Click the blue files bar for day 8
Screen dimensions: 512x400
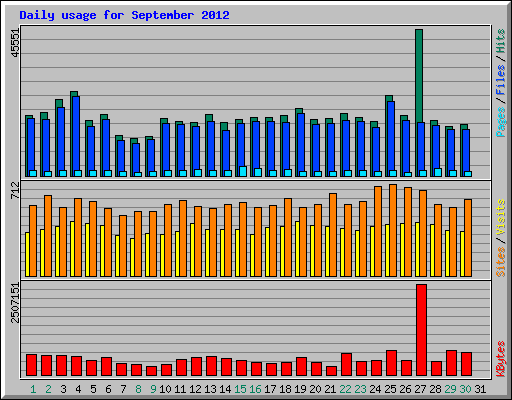tap(136, 157)
